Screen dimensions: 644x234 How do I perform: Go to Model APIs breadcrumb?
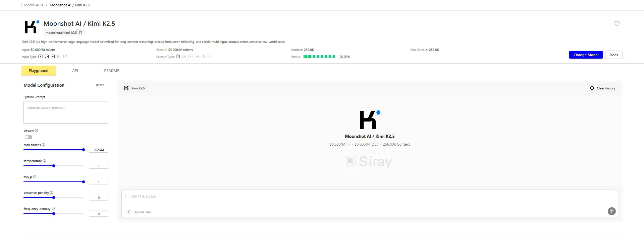pos(34,5)
